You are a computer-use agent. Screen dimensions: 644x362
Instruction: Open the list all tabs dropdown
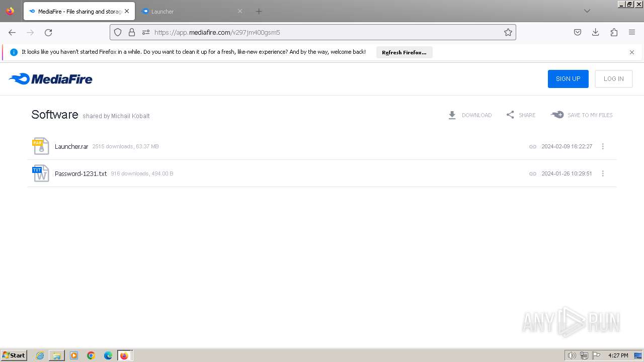587,11
